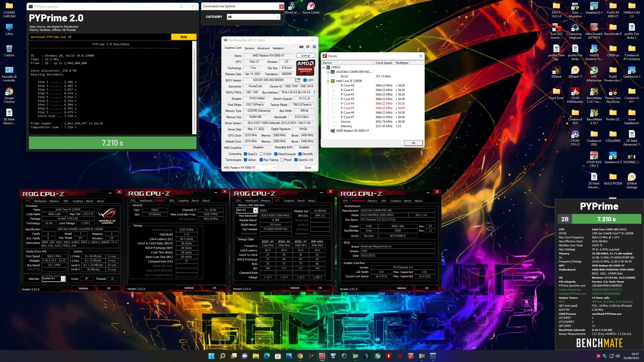The image size is (644, 362).
Task: Click OK in the Clocks window
Action: point(413,143)
